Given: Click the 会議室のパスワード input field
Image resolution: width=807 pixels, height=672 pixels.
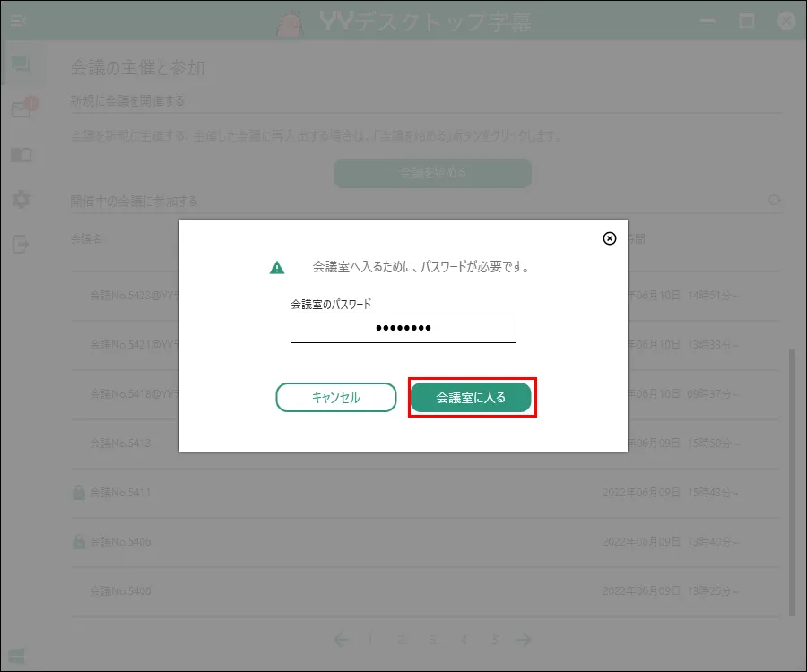Looking at the screenshot, I should click(403, 328).
